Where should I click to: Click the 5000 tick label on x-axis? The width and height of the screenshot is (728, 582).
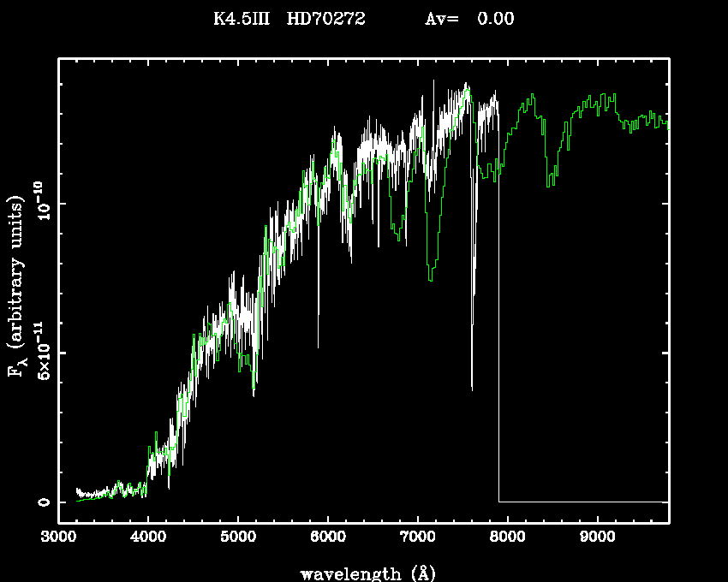pyautogui.click(x=237, y=537)
